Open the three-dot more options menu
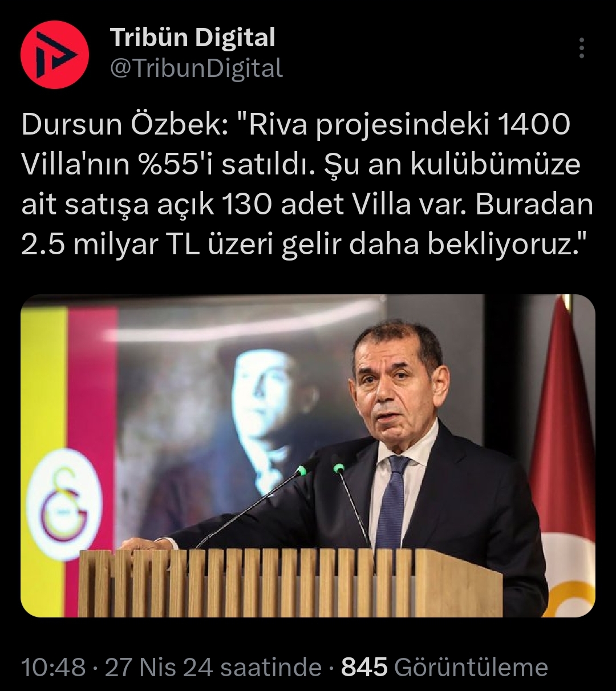The height and width of the screenshot is (691, 616). click(581, 48)
